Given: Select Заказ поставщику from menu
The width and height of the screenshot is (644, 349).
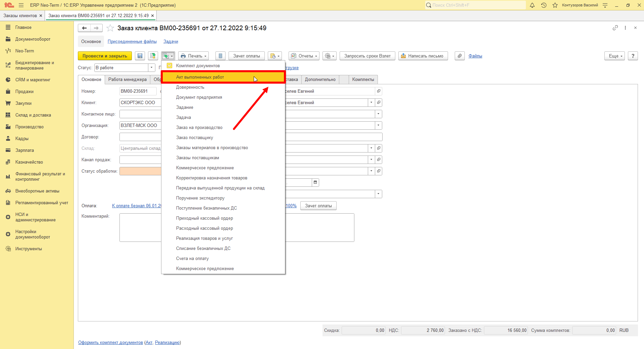Looking at the screenshot, I should pos(223,138).
